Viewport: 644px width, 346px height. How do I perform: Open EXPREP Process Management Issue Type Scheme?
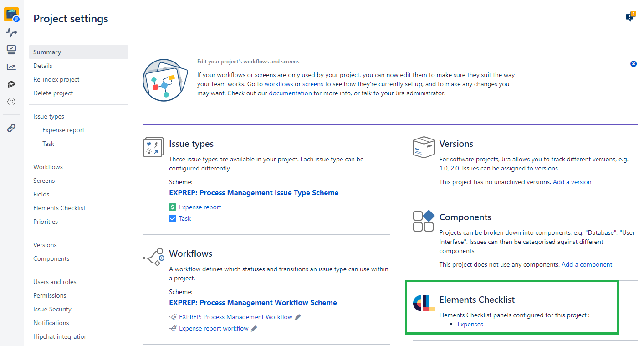[x=254, y=193]
